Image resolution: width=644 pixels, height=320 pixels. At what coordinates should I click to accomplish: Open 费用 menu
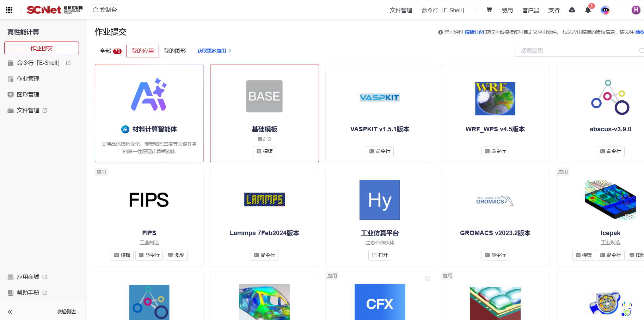click(507, 10)
